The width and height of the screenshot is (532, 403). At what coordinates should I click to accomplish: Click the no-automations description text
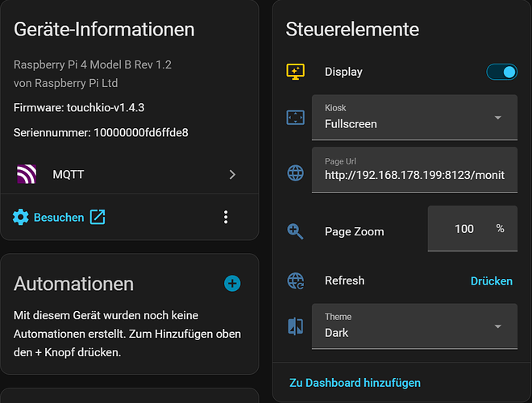click(127, 334)
